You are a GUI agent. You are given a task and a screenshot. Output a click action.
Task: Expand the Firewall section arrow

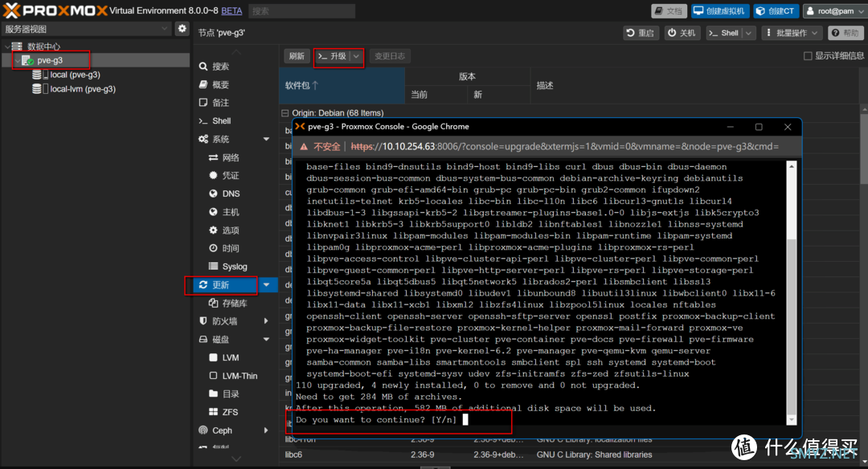(x=266, y=321)
